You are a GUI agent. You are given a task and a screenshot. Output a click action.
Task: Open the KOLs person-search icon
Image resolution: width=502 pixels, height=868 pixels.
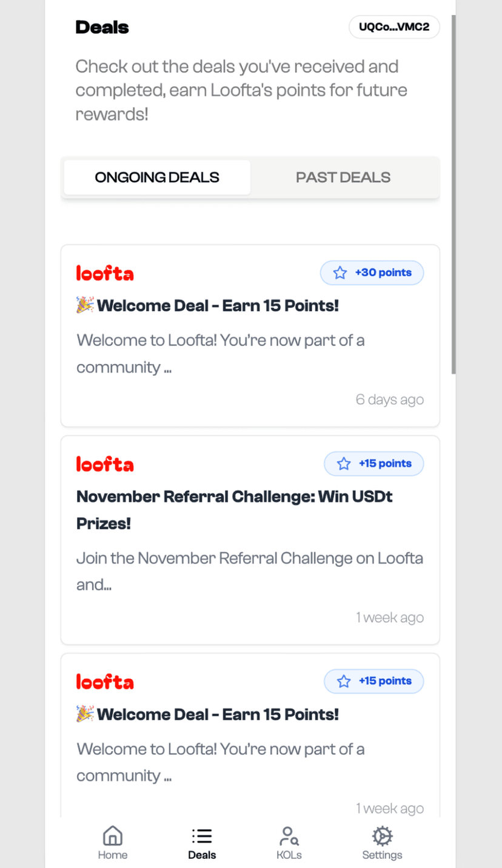[x=289, y=836]
